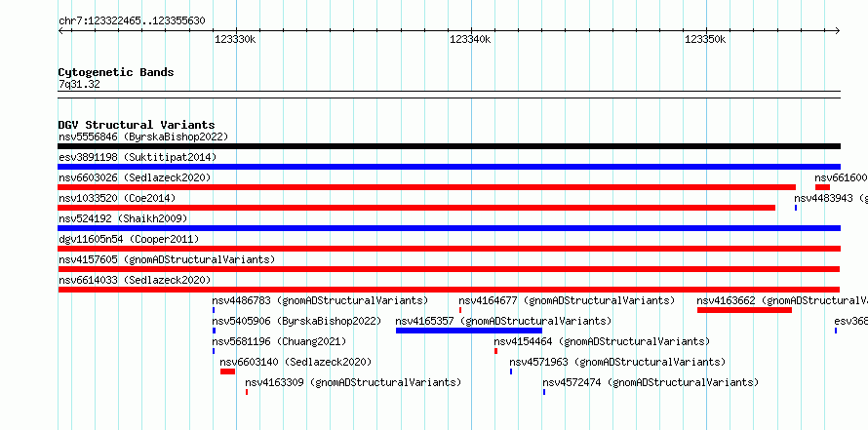Open variant esv3891198 (Suktitipat2014) label
The image size is (868, 430).
point(138,157)
